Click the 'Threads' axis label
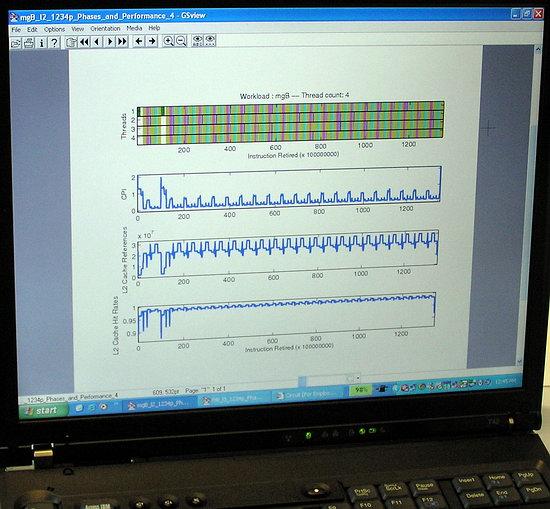This screenshot has width=550, height=509. tap(123, 126)
